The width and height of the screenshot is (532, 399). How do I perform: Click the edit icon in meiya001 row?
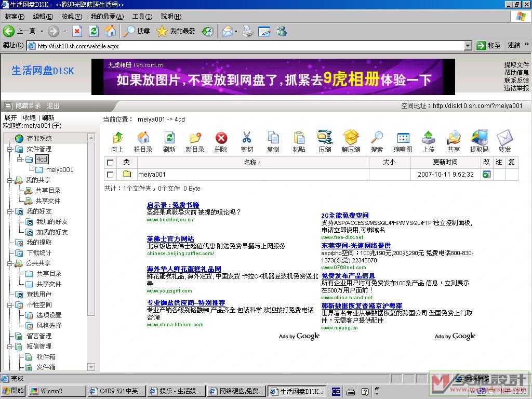pyautogui.click(x=486, y=175)
